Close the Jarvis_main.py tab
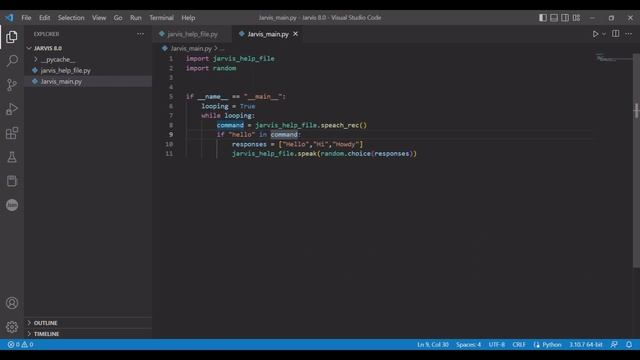640x360 pixels. coord(295,34)
